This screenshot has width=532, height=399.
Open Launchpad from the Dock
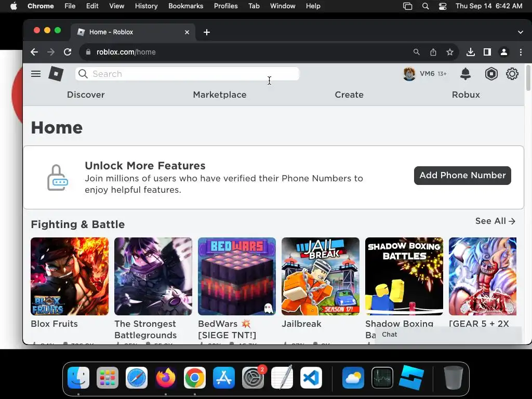(x=108, y=378)
